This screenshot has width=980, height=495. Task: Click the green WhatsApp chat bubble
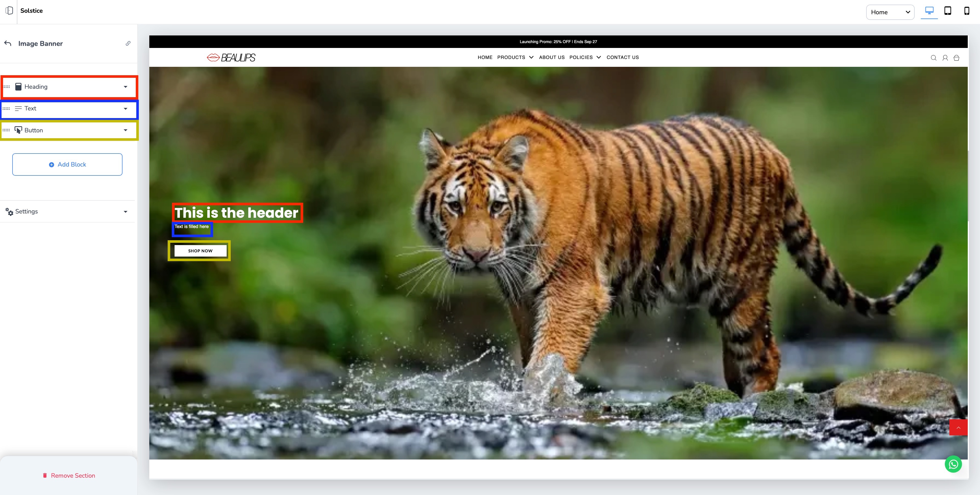[x=953, y=464]
